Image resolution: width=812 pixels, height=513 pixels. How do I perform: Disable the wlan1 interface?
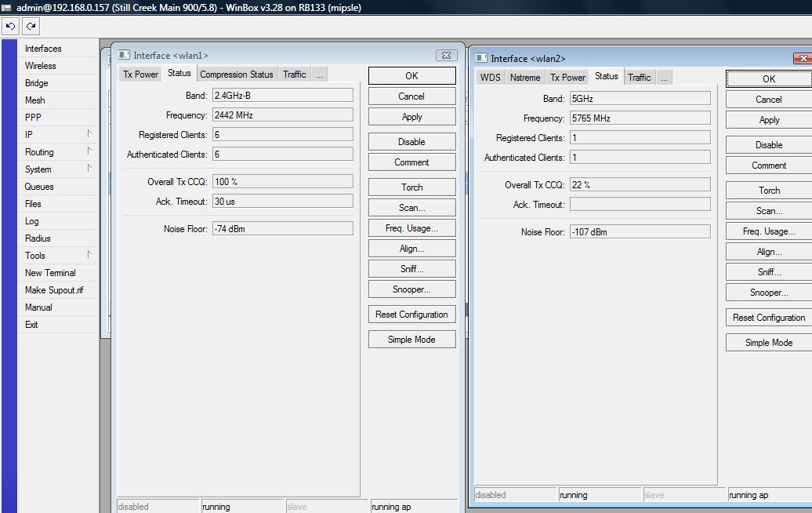pos(411,141)
